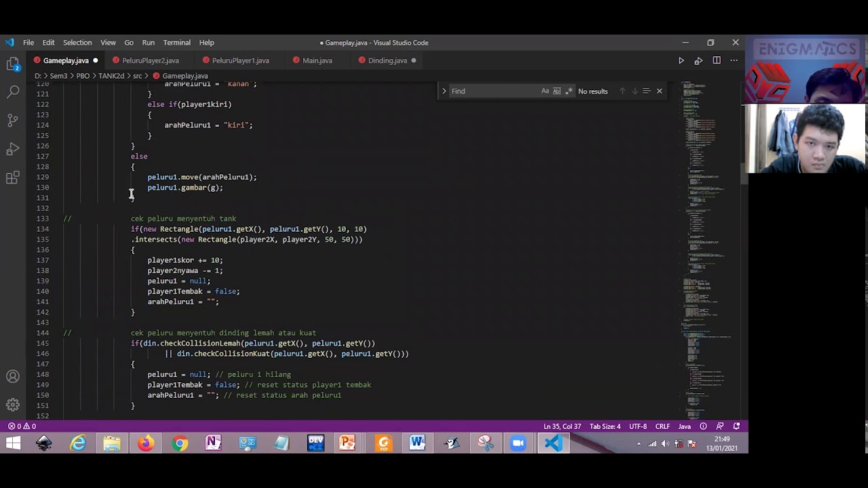Open Gameplay.java breadcrumb symbol picker
The height and width of the screenshot is (488, 868).
point(184,76)
